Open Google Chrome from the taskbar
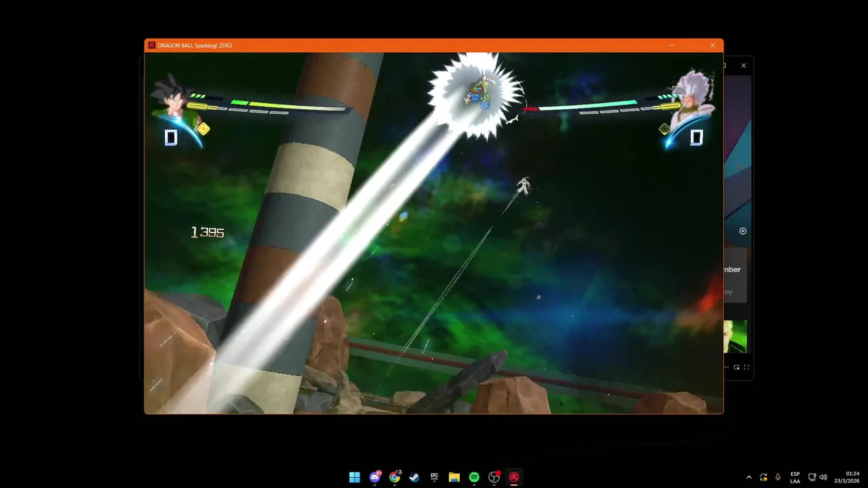868x488 pixels. click(x=395, y=477)
